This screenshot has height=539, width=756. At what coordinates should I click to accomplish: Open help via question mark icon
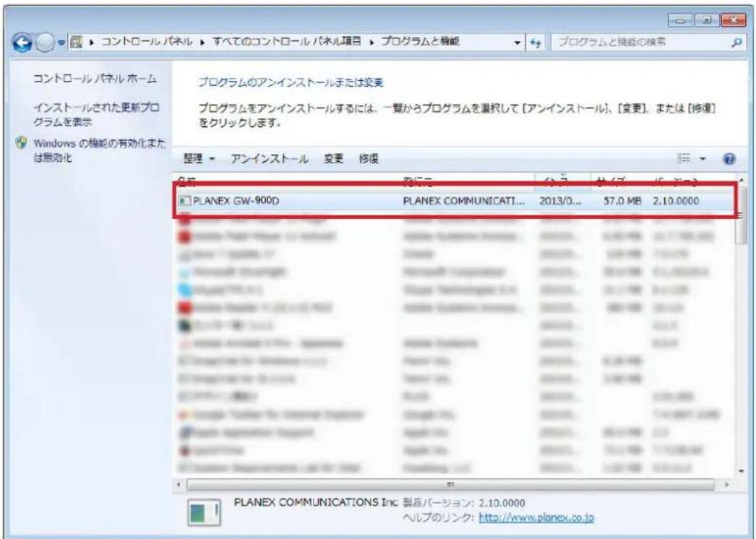coord(729,159)
